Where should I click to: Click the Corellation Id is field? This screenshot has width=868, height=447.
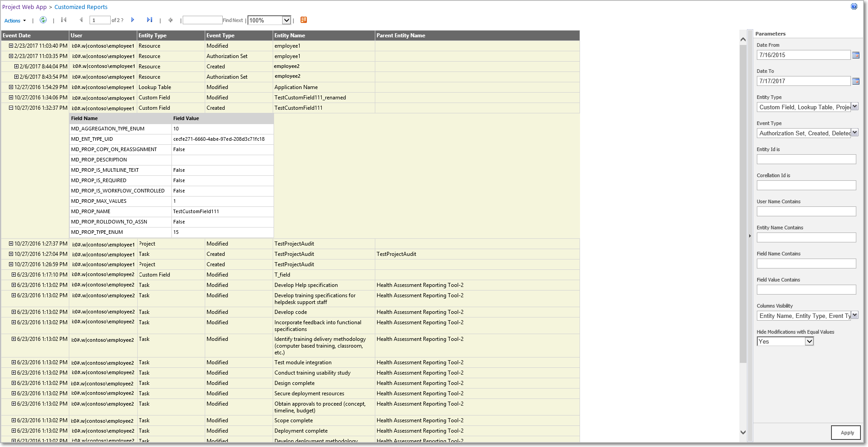[806, 185]
